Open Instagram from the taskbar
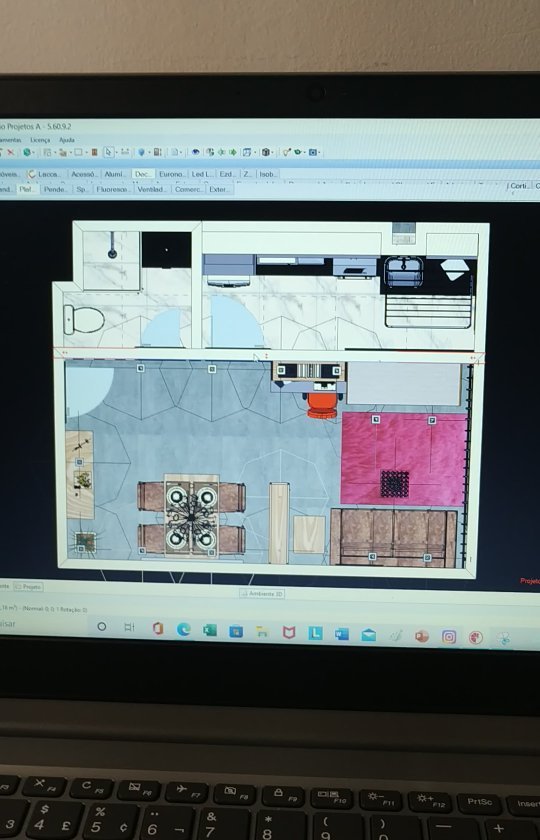This screenshot has width=540, height=840. tap(449, 636)
